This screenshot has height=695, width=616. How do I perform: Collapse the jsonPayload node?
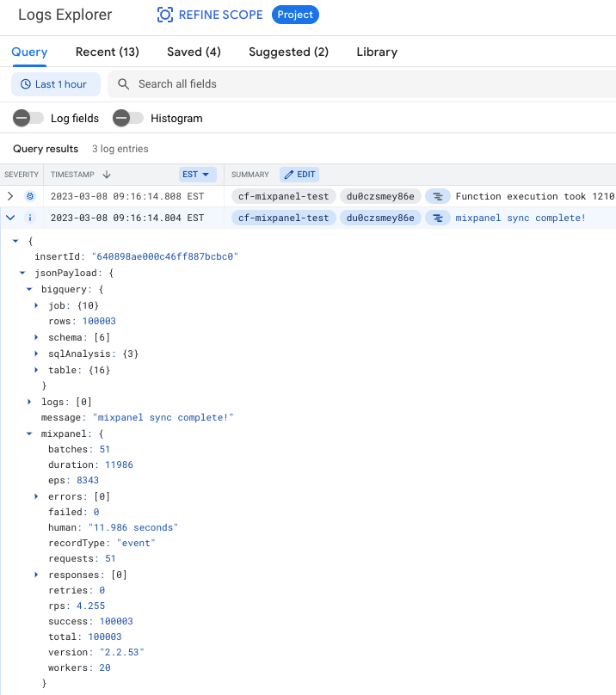click(22, 273)
